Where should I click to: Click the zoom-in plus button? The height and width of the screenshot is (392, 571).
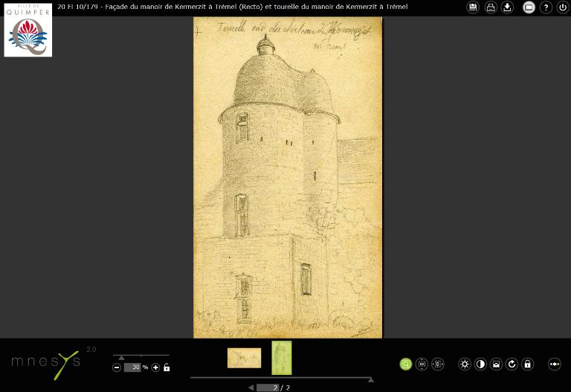coord(155,367)
